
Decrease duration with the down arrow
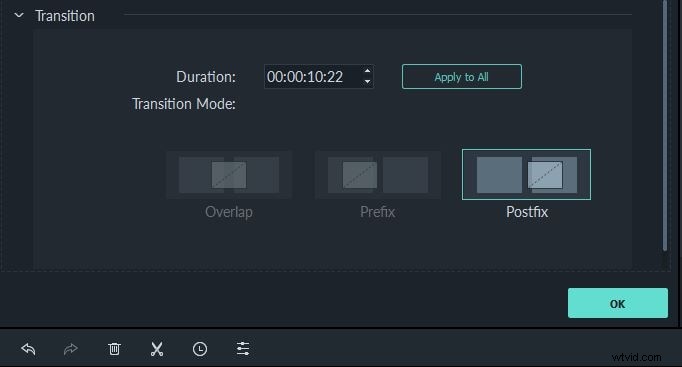368,82
